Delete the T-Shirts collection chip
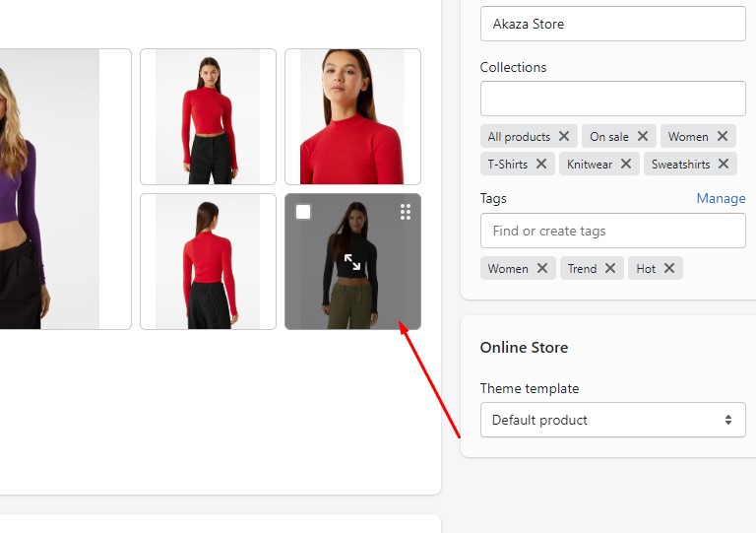 [541, 165]
